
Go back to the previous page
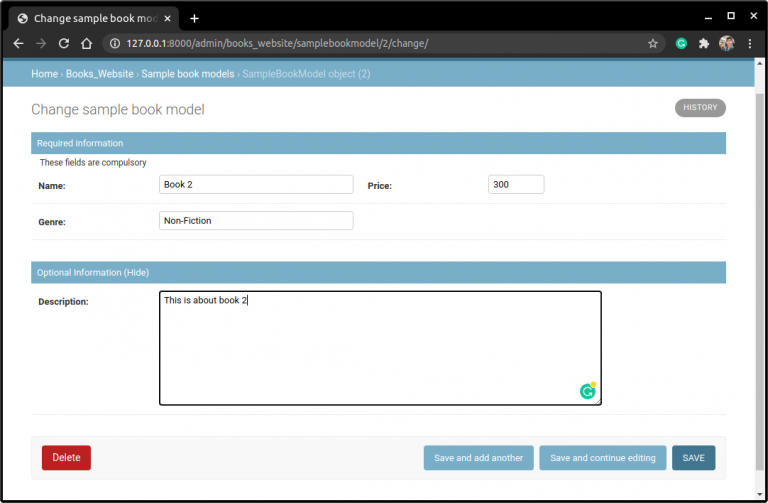tap(19, 44)
